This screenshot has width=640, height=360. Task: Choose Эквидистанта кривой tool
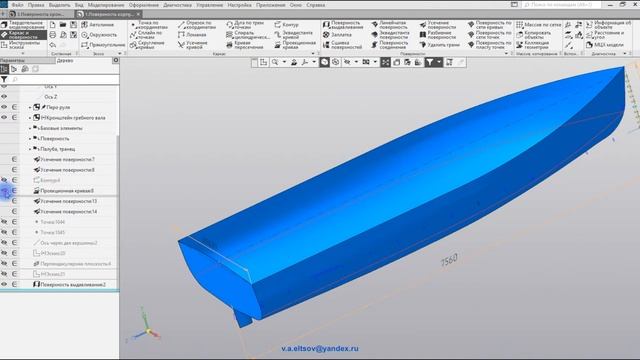(x=293, y=35)
